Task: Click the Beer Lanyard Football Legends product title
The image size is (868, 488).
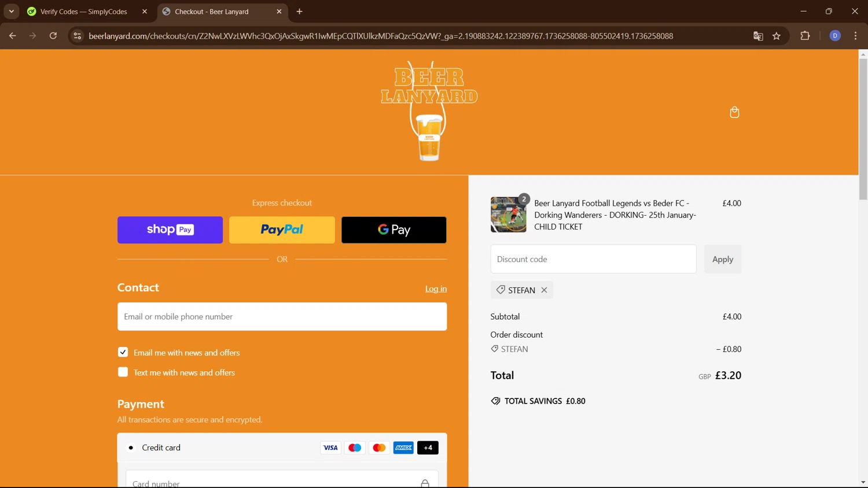Action: tap(615, 215)
